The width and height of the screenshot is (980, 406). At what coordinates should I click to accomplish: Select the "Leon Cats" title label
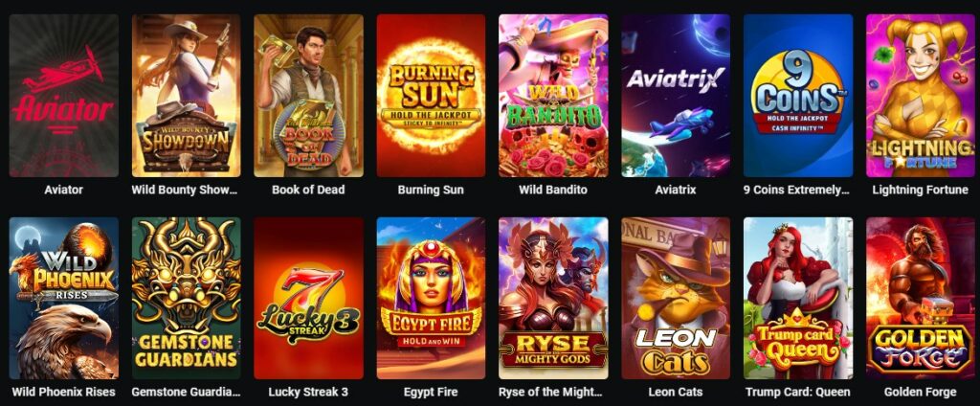tap(676, 393)
